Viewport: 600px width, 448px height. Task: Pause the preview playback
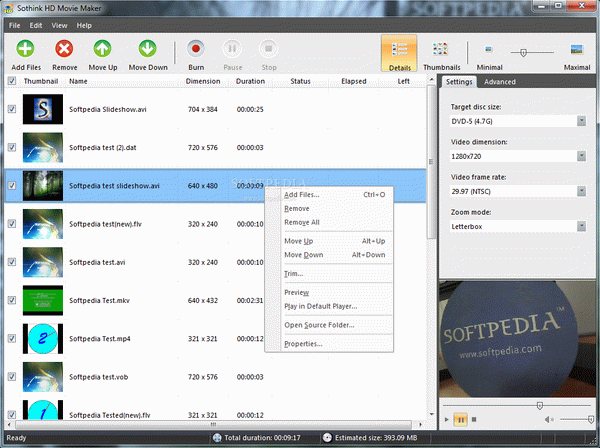pyautogui.click(x=461, y=420)
